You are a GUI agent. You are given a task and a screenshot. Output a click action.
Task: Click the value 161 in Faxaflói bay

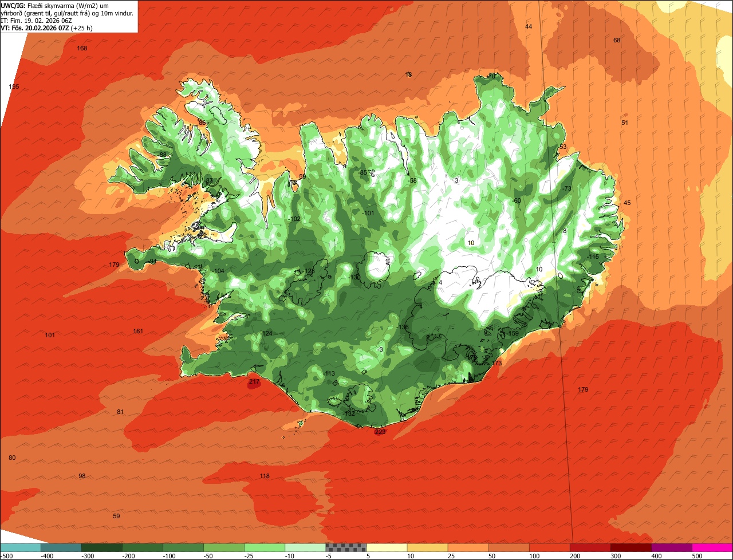coord(138,331)
